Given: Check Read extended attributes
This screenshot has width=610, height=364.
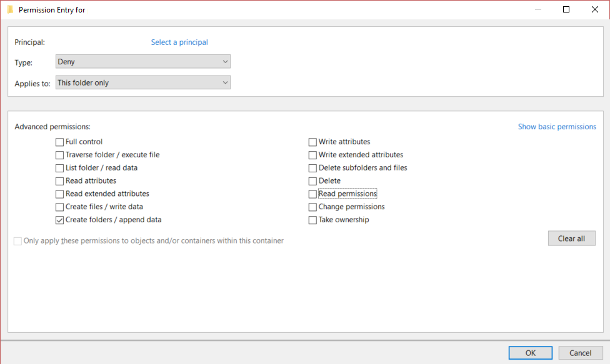Looking at the screenshot, I should (59, 194).
